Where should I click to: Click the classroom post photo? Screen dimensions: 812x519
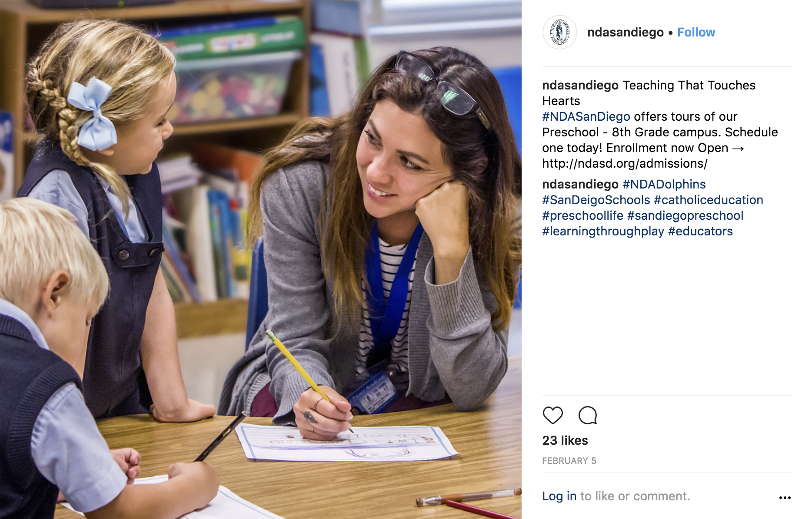point(261,259)
